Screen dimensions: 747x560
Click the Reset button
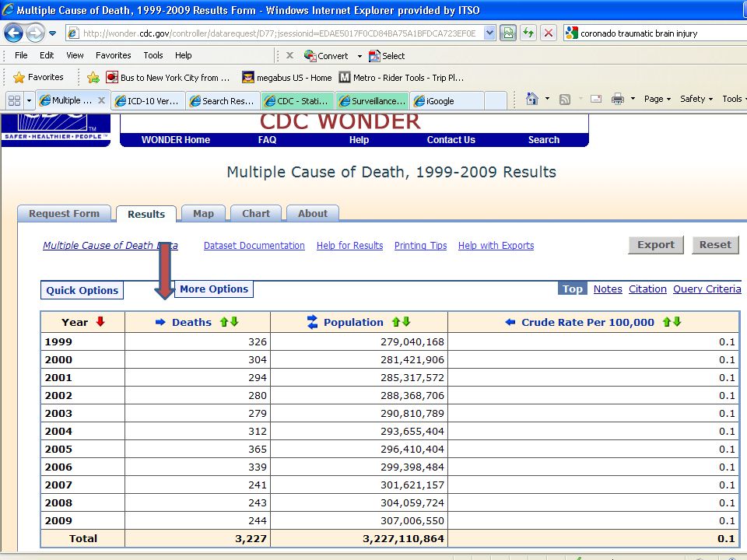point(715,245)
